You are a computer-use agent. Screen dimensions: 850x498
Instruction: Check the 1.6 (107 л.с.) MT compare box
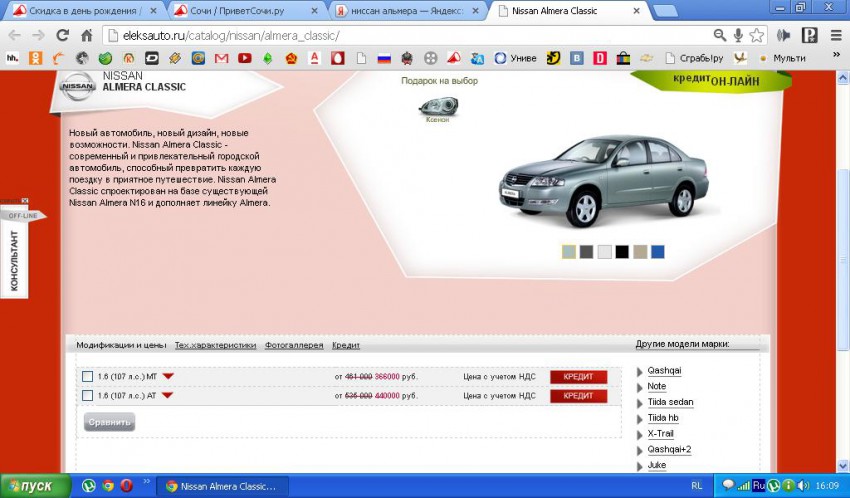tap(88, 377)
